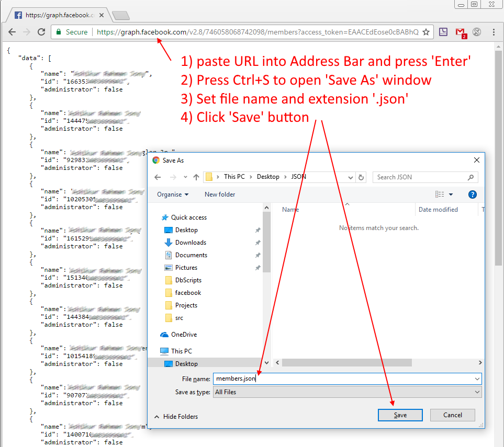This screenshot has width=504, height=447.
Task: Click 'This PC' in the breadcrumb path
Action: (x=234, y=177)
